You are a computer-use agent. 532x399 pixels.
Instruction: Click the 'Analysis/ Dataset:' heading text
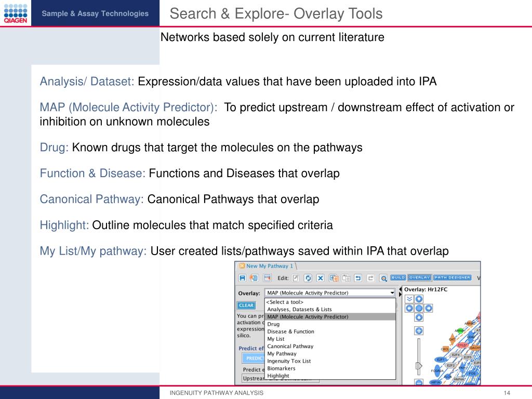click(87, 82)
